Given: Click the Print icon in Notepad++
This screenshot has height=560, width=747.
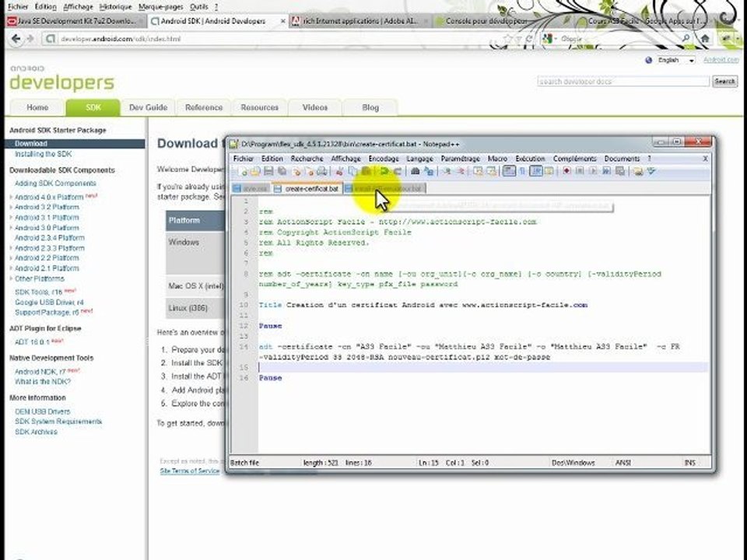Looking at the screenshot, I should click(322, 171).
